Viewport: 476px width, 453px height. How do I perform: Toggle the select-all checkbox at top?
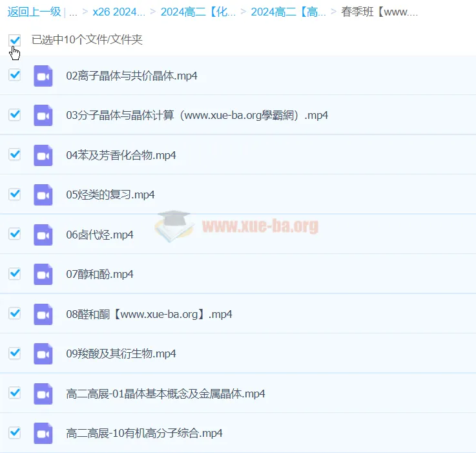tap(14, 40)
